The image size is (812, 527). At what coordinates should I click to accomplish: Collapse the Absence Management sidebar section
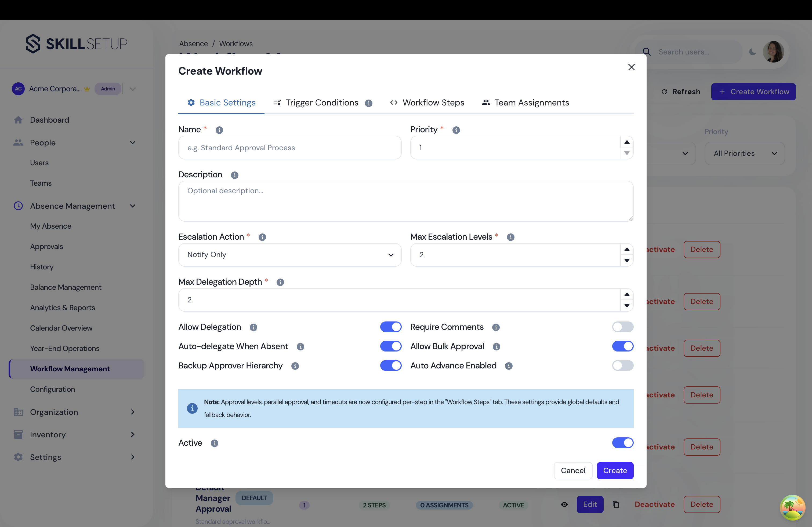132,206
